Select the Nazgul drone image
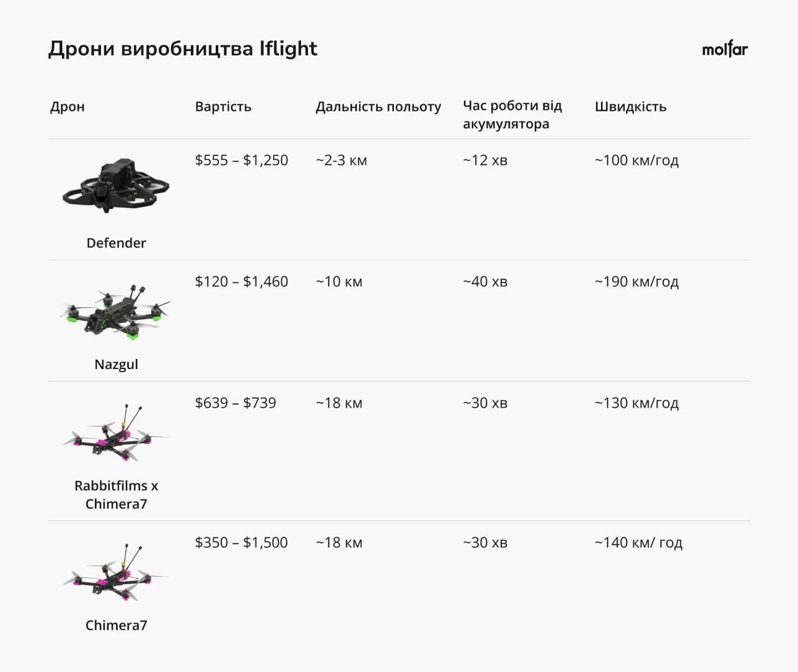Image resolution: width=798 pixels, height=672 pixels. tap(116, 312)
